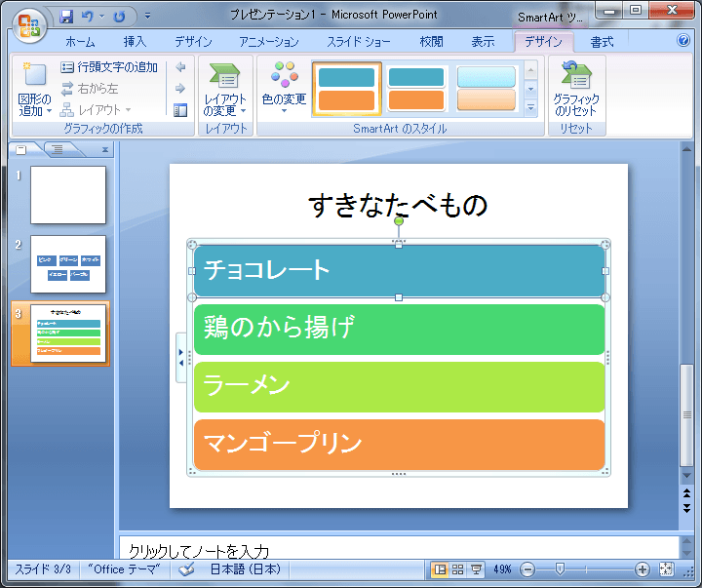702x588 pixels.
Task: Close the slides pane with the X
Action: coord(104,149)
